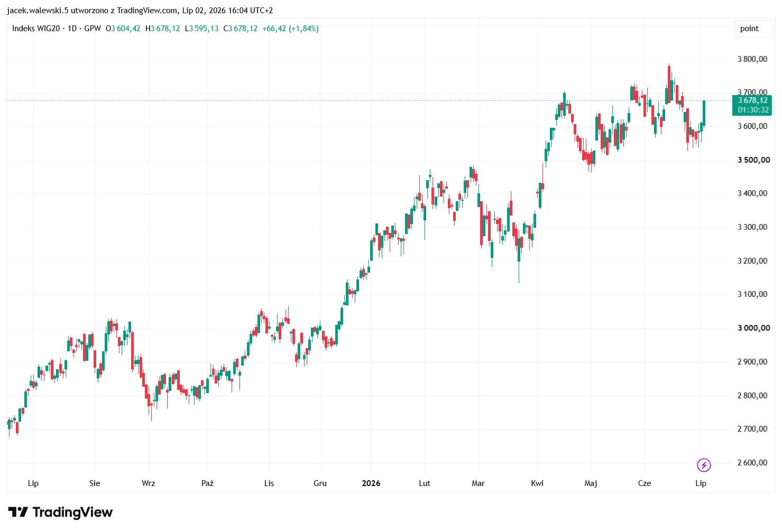Click the 'Paź' month label on time axis

tap(207, 483)
